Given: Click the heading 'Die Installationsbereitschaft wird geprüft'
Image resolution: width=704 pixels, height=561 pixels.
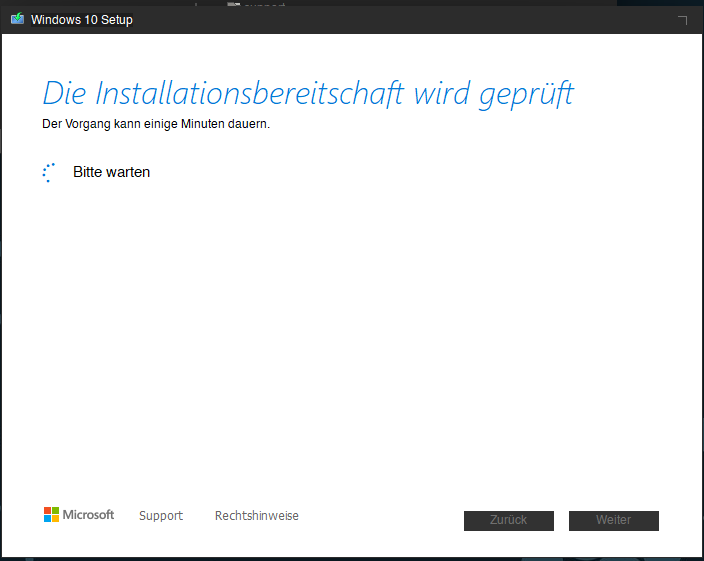Looking at the screenshot, I should tap(308, 94).
